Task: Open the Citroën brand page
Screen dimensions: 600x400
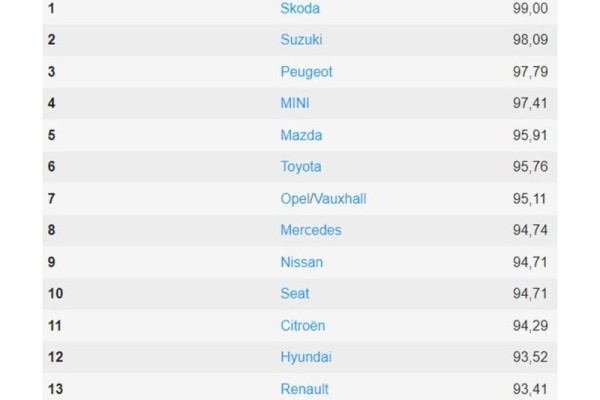Action: 303,325
